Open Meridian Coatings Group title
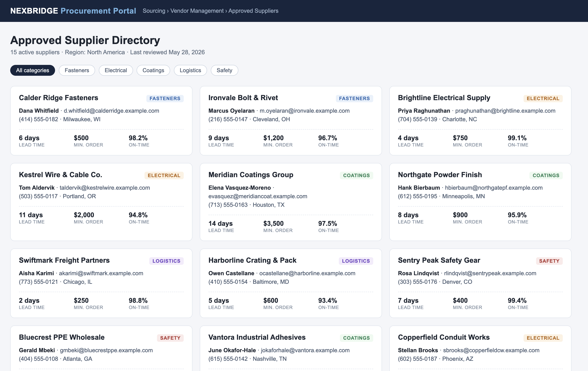The width and height of the screenshot is (588, 371). [x=251, y=175]
